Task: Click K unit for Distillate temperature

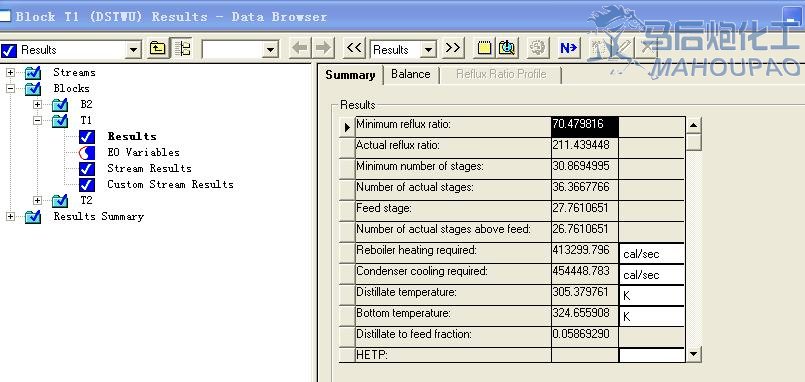Action: tap(652, 296)
